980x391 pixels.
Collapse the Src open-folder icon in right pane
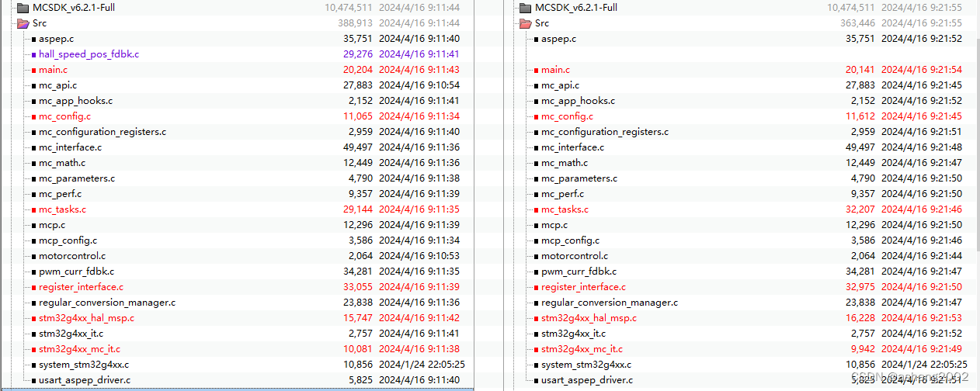[525, 23]
